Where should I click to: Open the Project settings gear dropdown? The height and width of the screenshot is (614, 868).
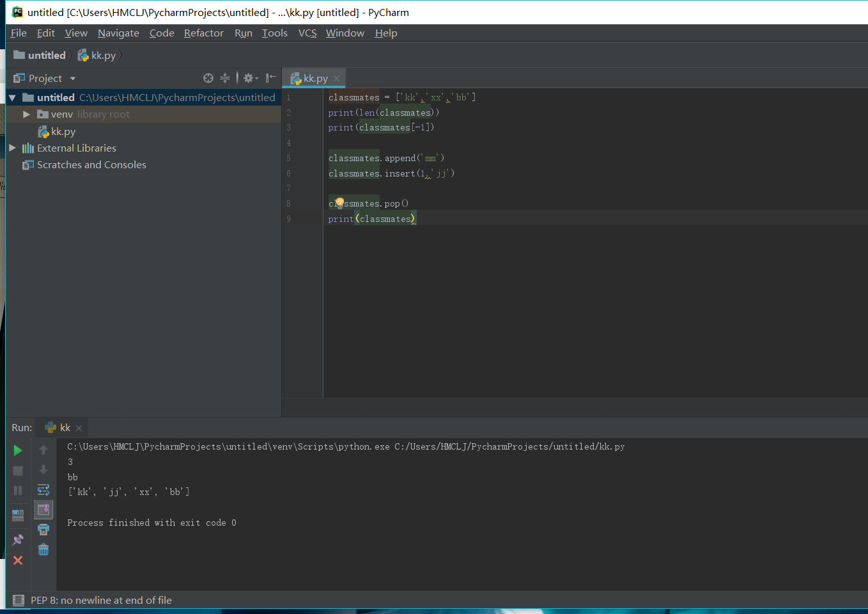251,78
